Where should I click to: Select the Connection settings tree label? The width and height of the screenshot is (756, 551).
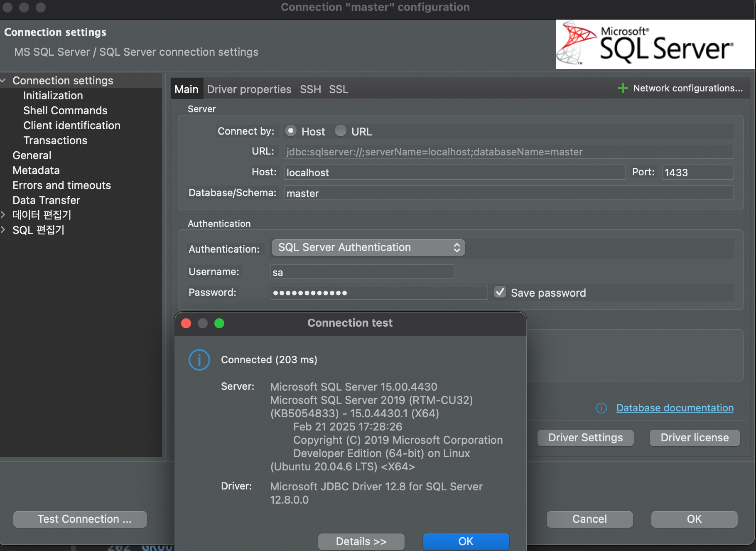[63, 81]
